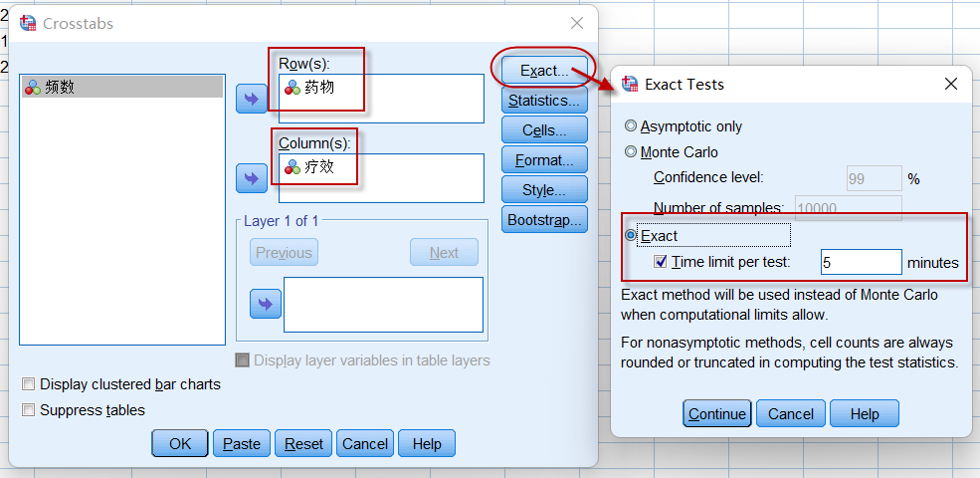This screenshot has width=980, height=478.
Task: Select the Asymptotic only radio button
Action: 631,126
